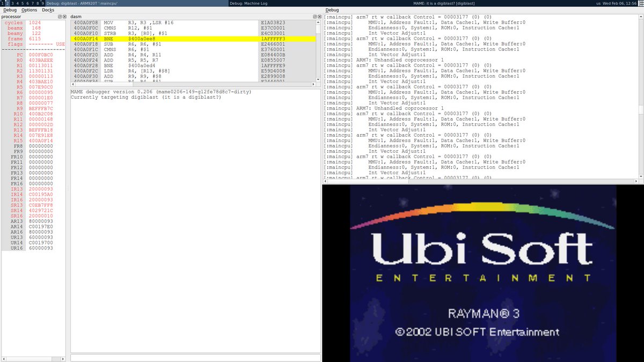Switch to workspace 5

(x=23, y=3)
